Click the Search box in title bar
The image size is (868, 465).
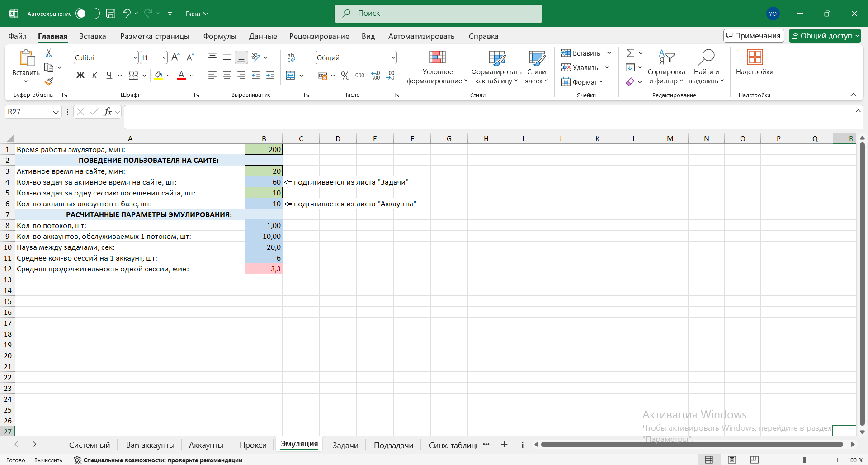point(438,14)
